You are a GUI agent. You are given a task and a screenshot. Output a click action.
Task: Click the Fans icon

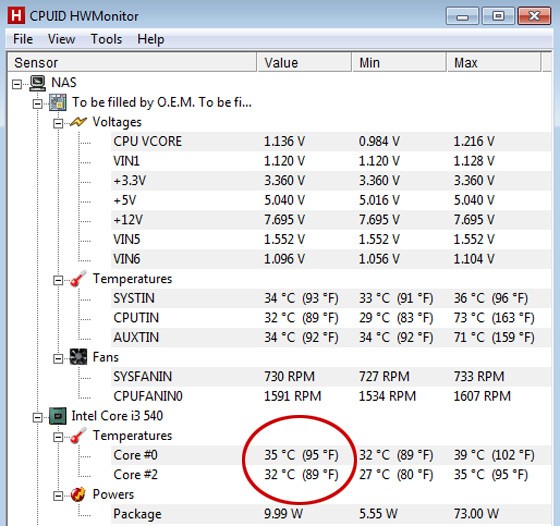pyautogui.click(x=78, y=357)
